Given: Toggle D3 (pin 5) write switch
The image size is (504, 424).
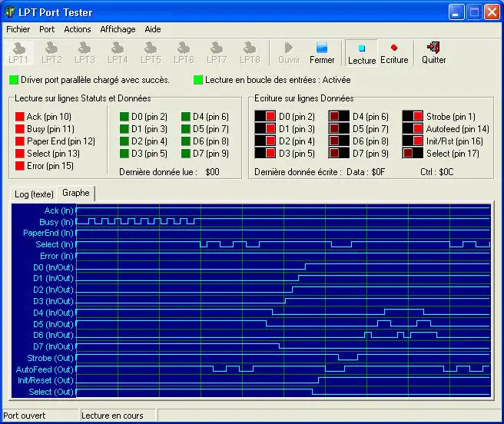Looking at the screenshot, I should coord(265,153).
